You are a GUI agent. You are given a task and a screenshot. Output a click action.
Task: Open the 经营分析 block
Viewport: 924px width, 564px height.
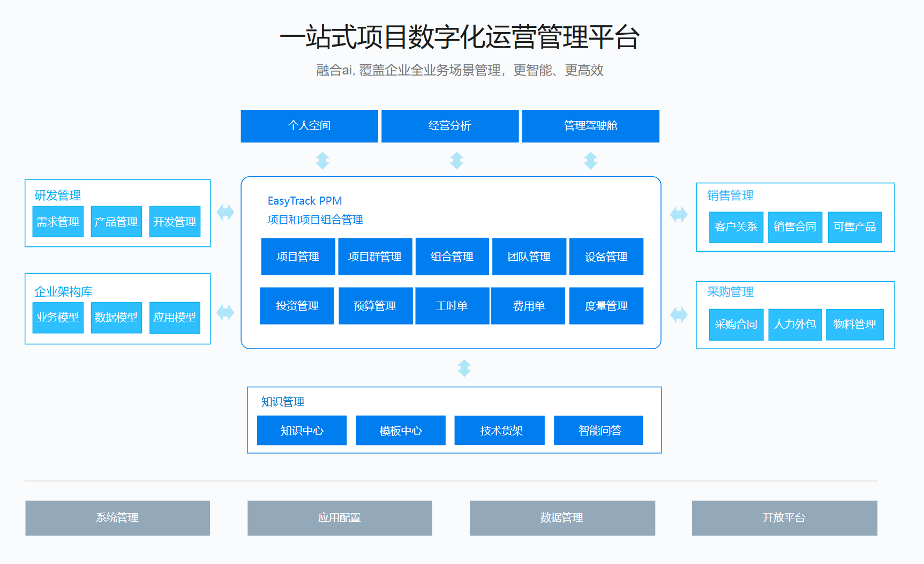tap(450, 126)
